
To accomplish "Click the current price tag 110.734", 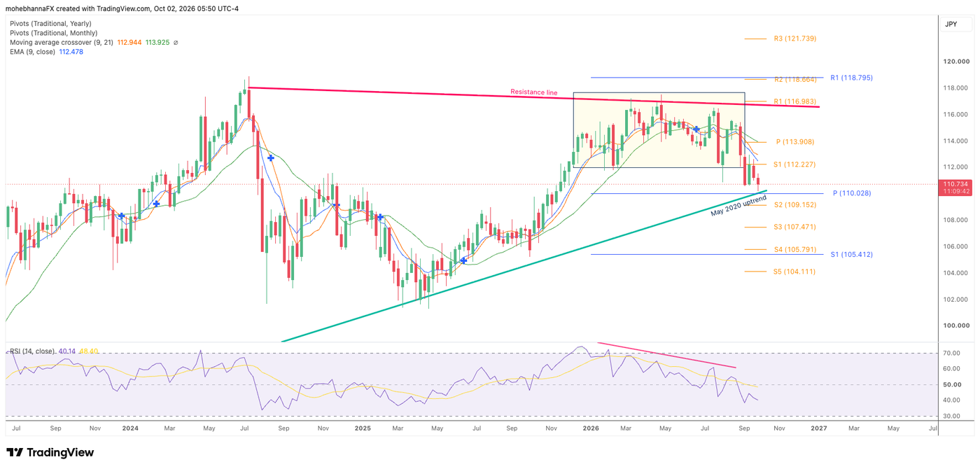I will pyautogui.click(x=957, y=183).
